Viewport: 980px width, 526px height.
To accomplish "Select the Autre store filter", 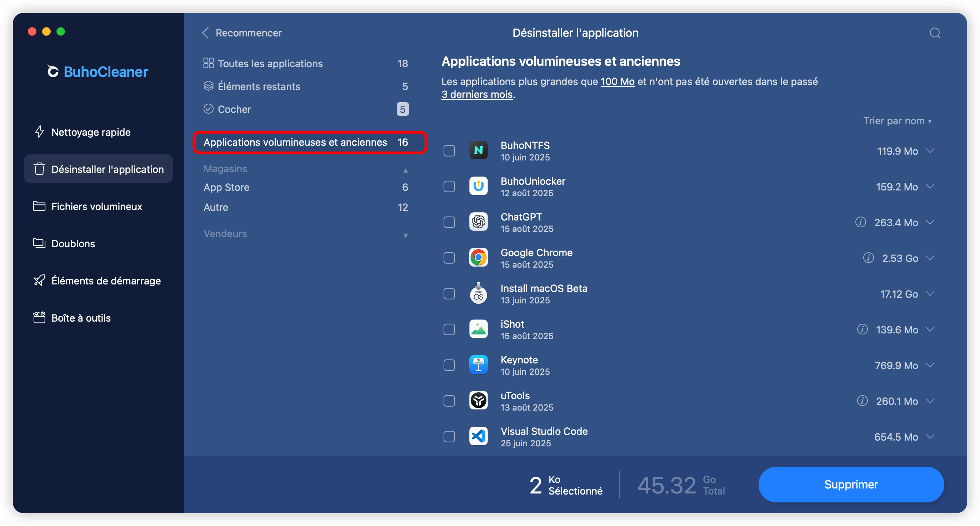I will click(306, 207).
